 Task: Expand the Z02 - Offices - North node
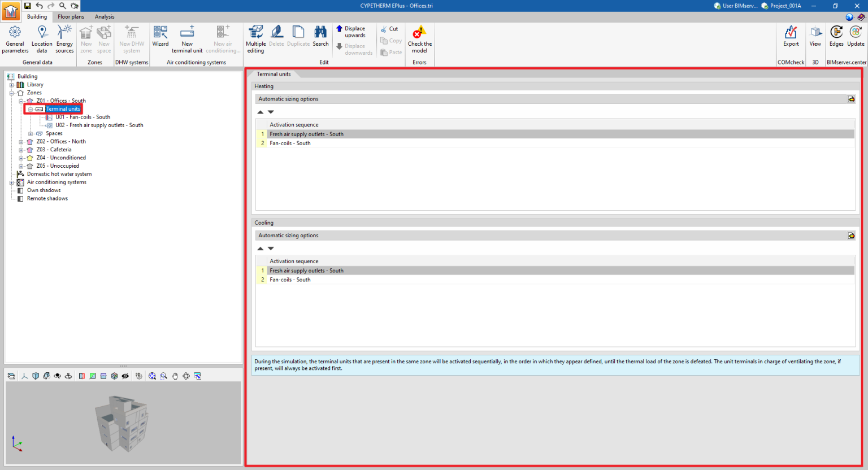[21, 141]
